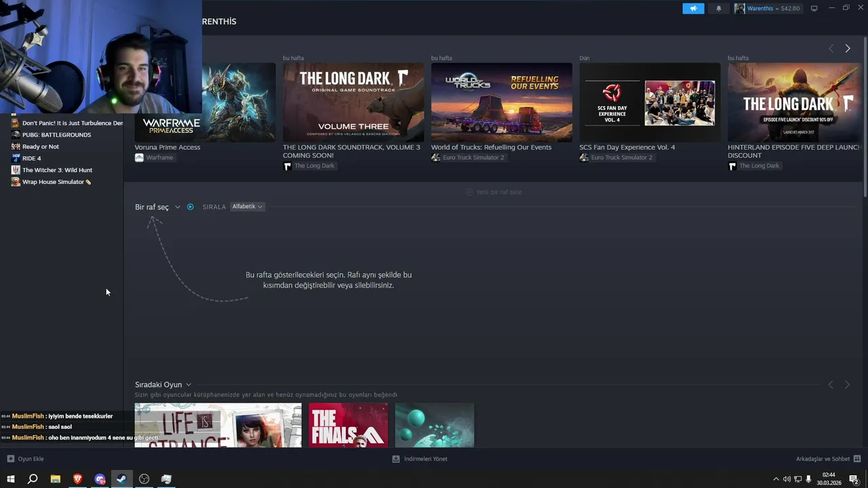Show next news items with right arrow

tap(848, 48)
